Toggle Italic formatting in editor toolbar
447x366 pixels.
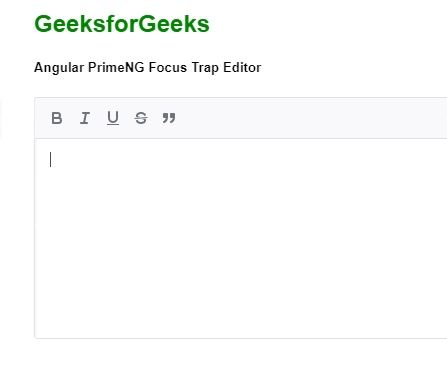(x=85, y=118)
